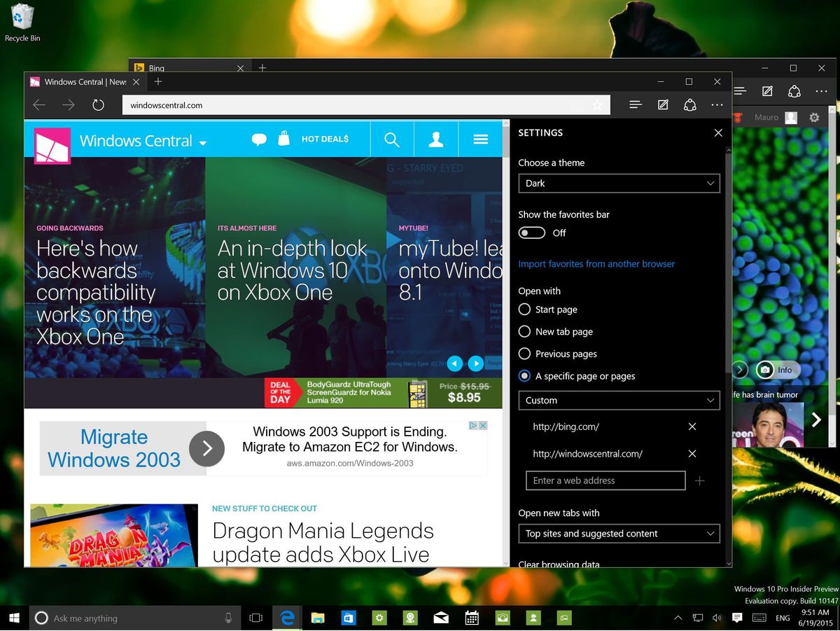This screenshot has width=840, height=631.
Task: Add current page to favorites with star icon
Action: coord(598,105)
